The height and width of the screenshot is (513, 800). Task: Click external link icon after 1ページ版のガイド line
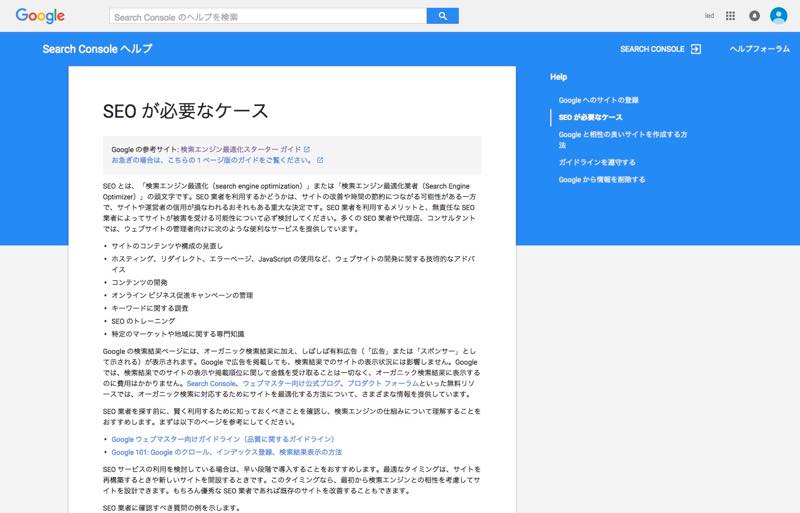pyautogui.click(x=320, y=160)
